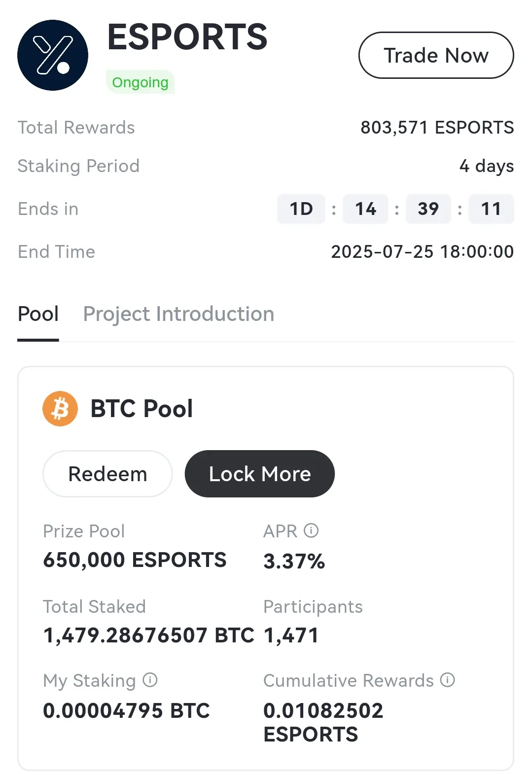Select the 650,000 ESPORTS prize pool value

(135, 560)
